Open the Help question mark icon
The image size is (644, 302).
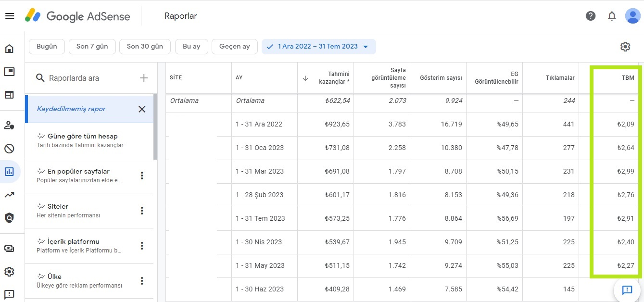[x=591, y=16]
